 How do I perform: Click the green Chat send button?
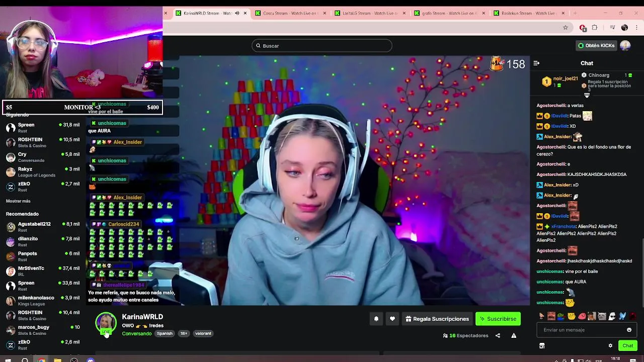click(627, 345)
